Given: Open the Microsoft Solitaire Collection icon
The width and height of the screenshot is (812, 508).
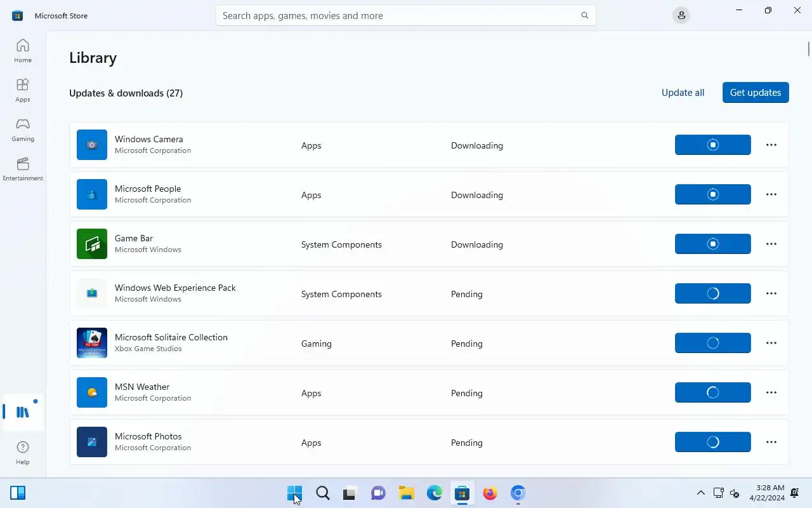Looking at the screenshot, I should [x=92, y=343].
